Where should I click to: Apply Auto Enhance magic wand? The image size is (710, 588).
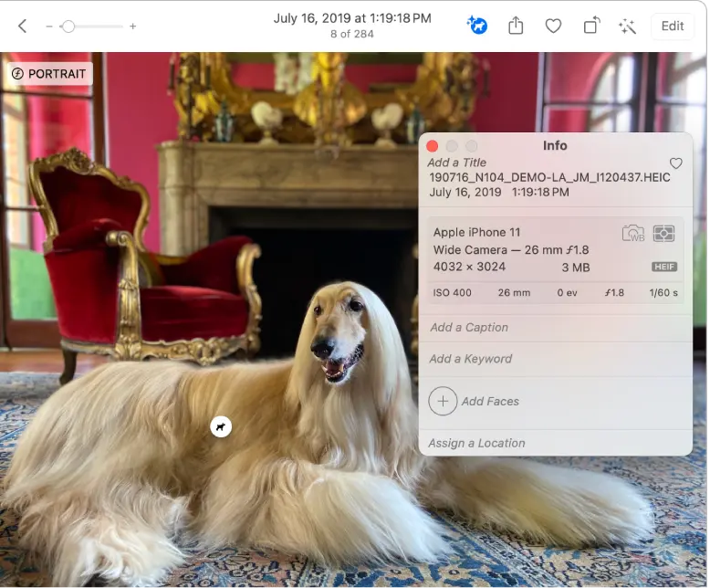click(x=627, y=26)
